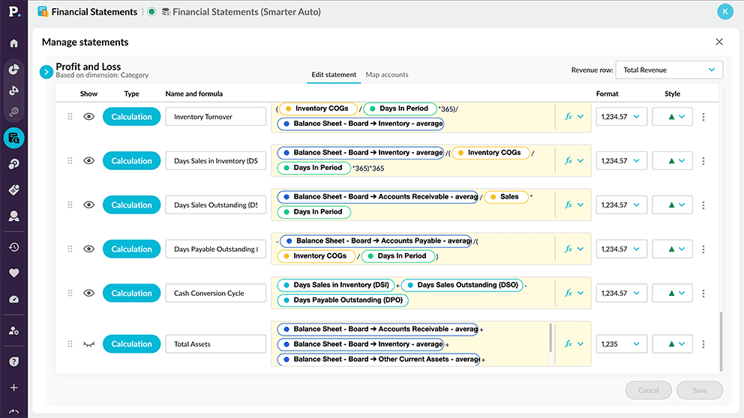Open the search magnifier sidebar icon
The height and width of the screenshot is (418, 744).
(x=14, y=112)
